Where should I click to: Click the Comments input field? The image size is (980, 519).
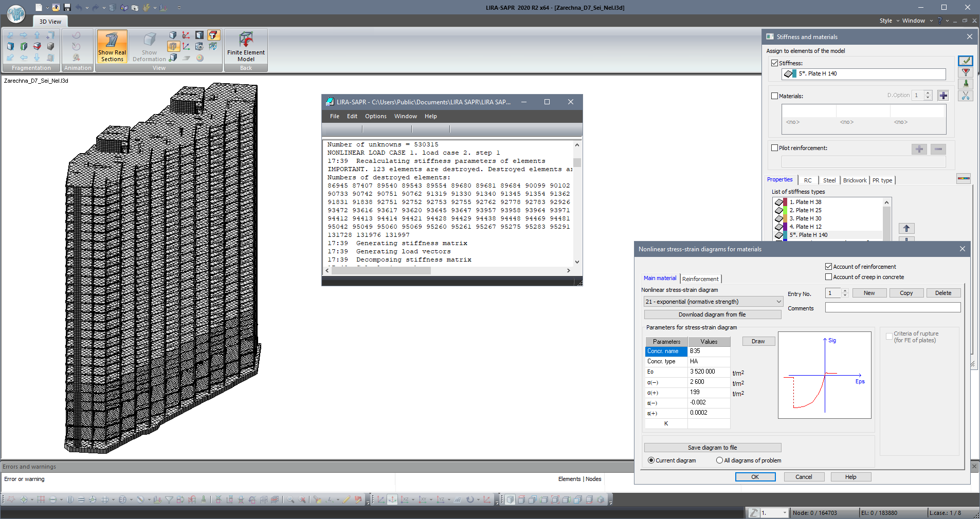893,307
